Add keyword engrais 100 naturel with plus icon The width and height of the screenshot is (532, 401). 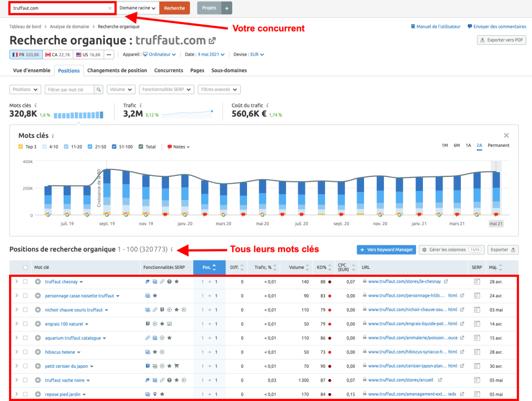38,324
